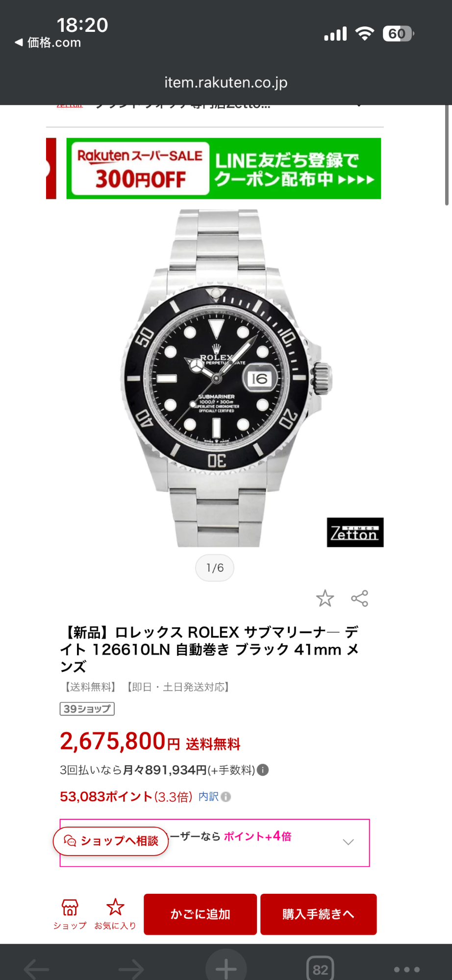The image size is (452, 980).
Task: Open the ショップ store icon
Action: coord(70,914)
